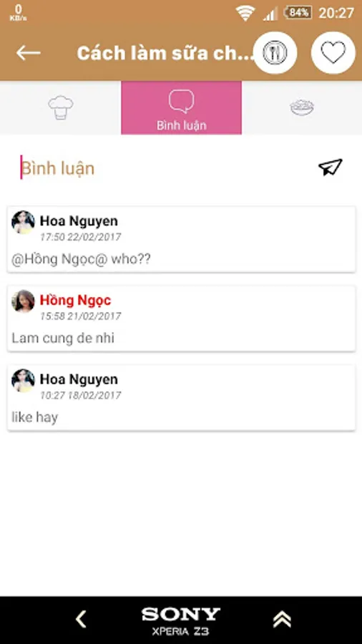The width and height of the screenshot is (362, 644).
Task: Open Hồng Ngọc's avatar picture
Action: pyautogui.click(x=24, y=301)
